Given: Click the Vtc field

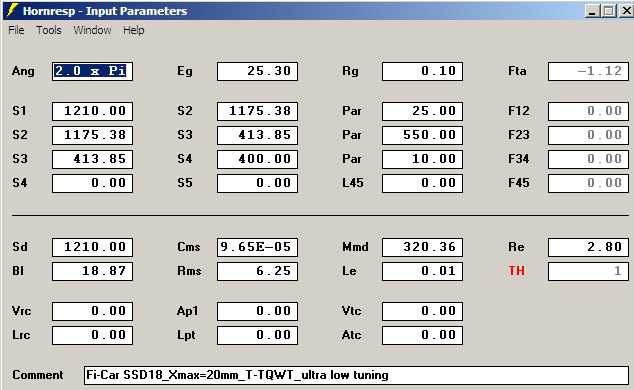Looking at the screenshot, I should [x=422, y=311].
